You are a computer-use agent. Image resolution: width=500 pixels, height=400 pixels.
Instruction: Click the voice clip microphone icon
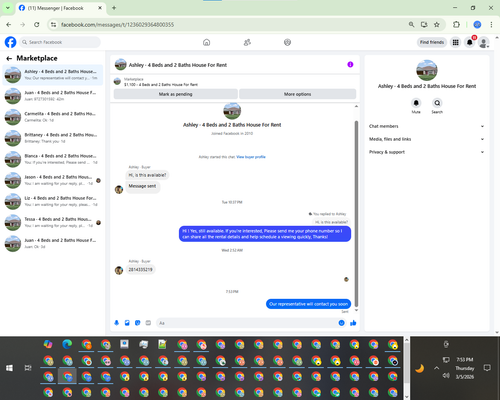(117, 323)
